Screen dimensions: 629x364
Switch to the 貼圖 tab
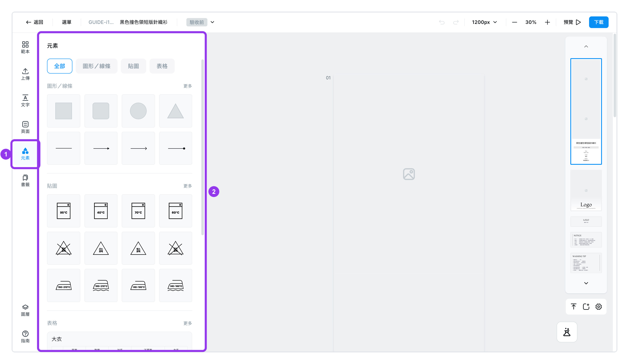pos(134,66)
